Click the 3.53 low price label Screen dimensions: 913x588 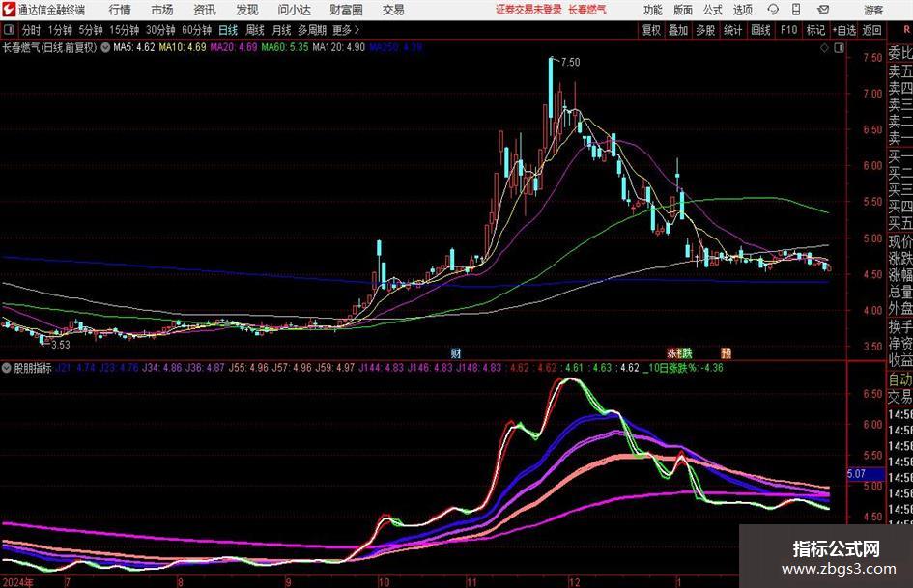tap(61, 345)
